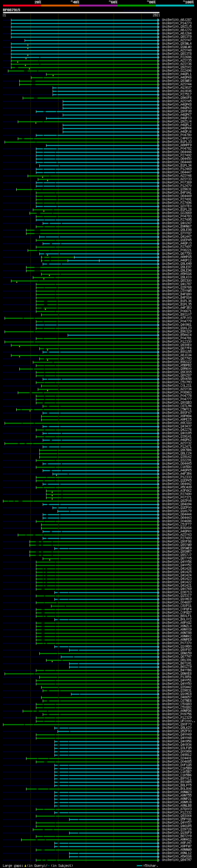Select hit UniRef100_P12469
Screen dimensions: 197x868
[177, 169]
